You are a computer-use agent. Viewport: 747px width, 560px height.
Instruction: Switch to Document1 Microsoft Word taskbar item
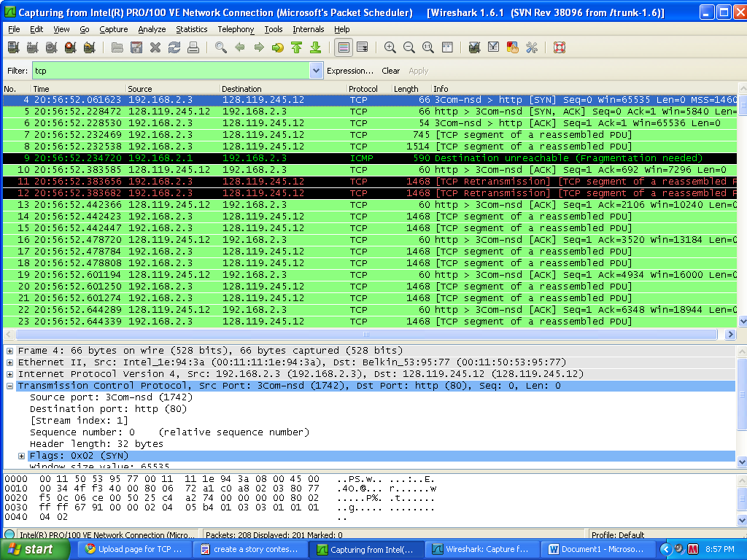tap(597, 550)
